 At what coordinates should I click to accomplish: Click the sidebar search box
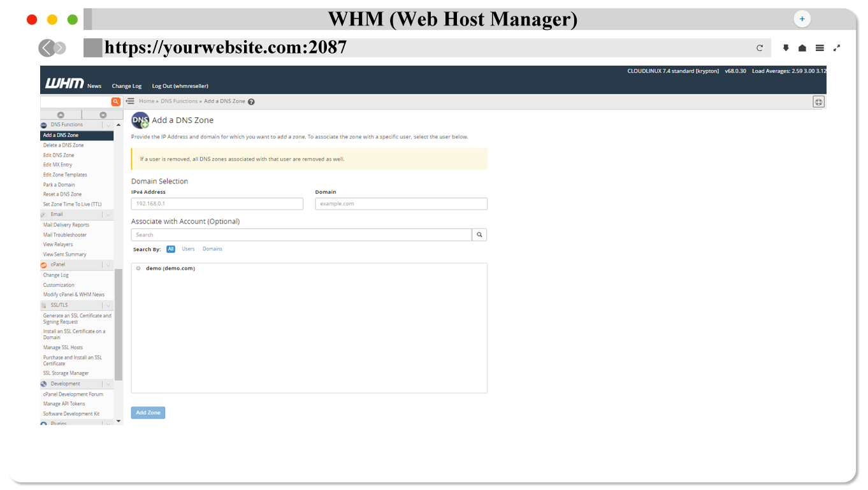76,101
